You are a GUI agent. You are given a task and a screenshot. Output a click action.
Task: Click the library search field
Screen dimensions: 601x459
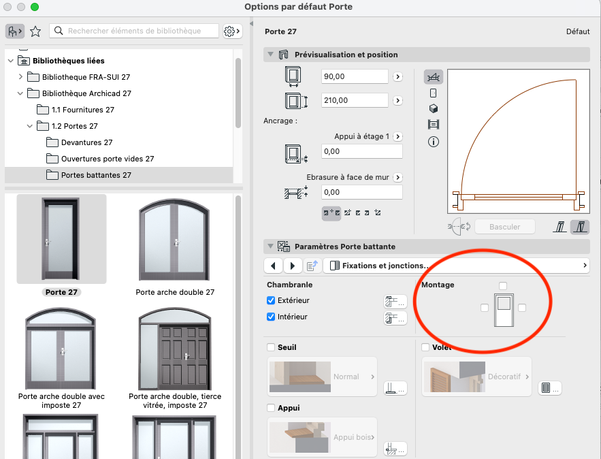[134, 31]
